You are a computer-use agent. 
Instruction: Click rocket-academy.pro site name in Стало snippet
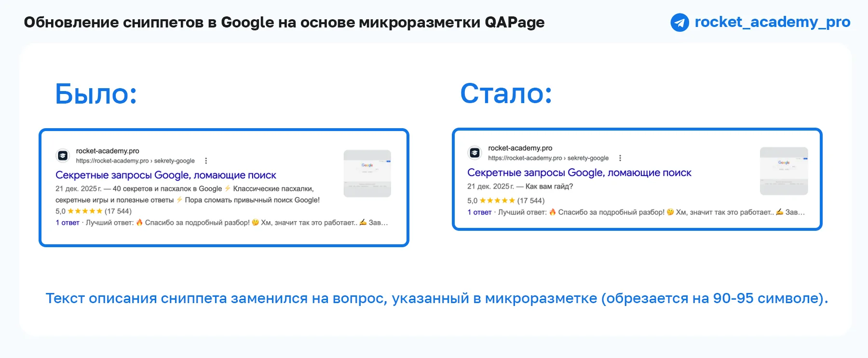(520, 148)
